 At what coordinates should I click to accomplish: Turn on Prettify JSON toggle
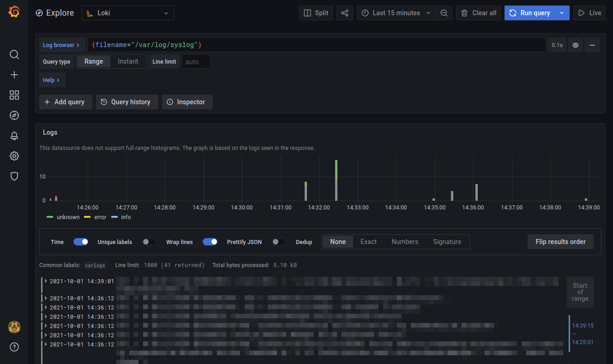[278, 242]
